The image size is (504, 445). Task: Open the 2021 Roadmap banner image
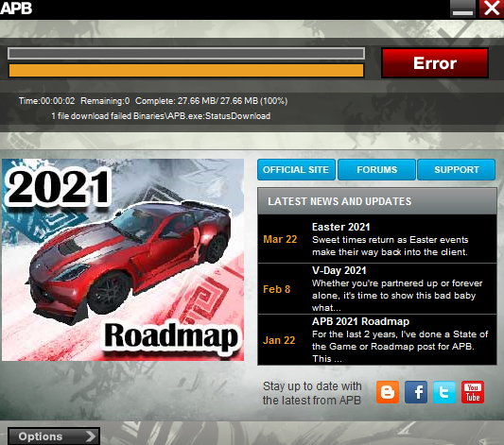tap(123, 260)
